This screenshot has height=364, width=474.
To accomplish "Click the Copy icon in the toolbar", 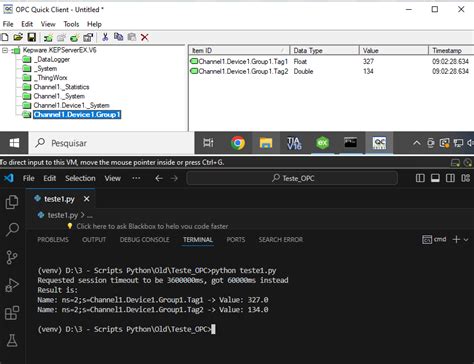I will pyautogui.click(x=118, y=37).
